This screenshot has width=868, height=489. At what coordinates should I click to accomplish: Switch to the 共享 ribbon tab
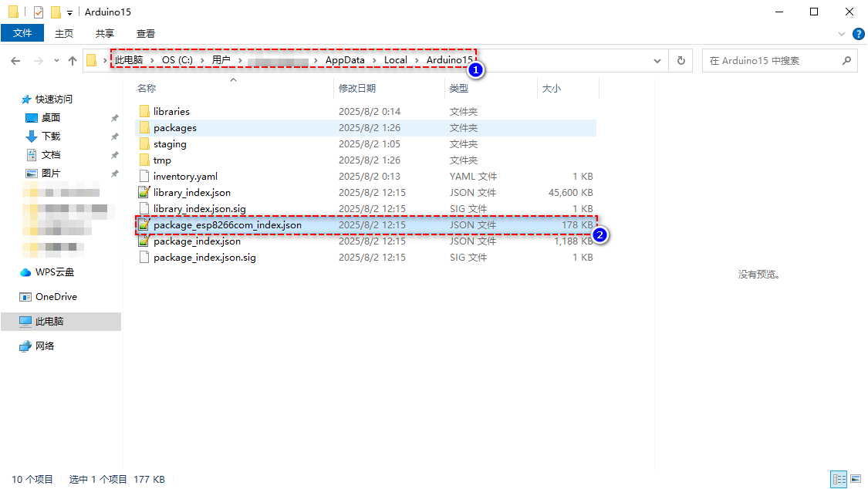105,34
